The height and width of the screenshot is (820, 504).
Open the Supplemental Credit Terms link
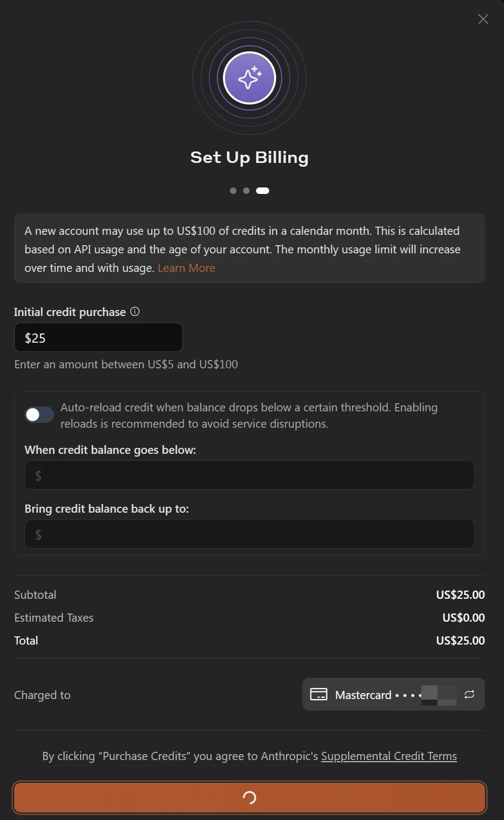[388, 756]
